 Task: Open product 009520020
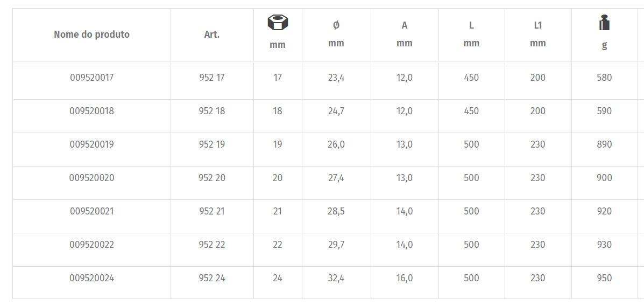[x=91, y=177]
